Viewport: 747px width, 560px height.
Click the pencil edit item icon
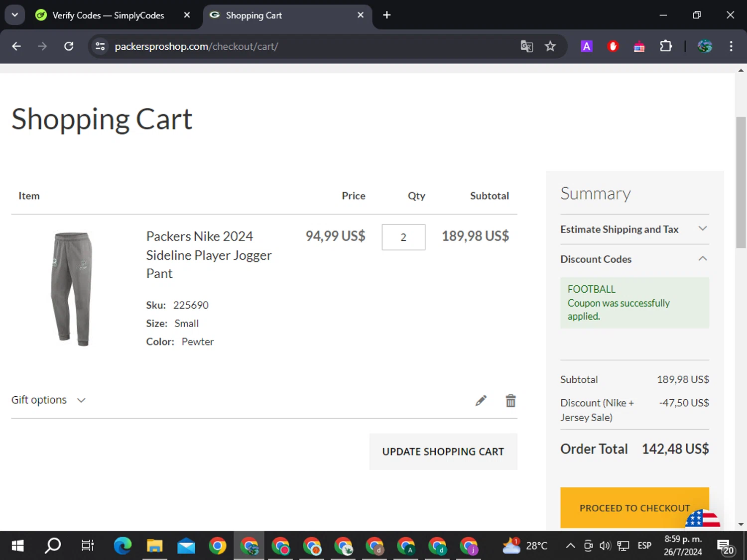(481, 401)
